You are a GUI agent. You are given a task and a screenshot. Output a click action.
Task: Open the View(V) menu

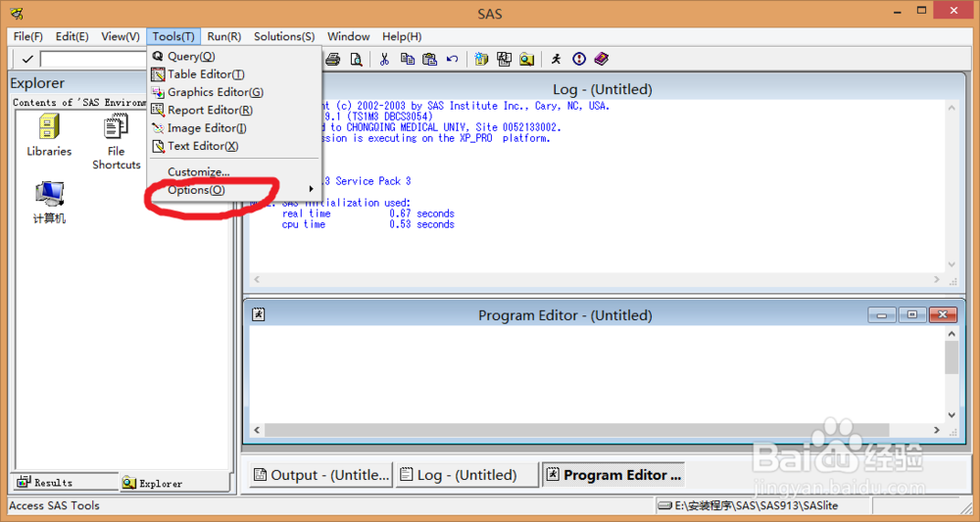pyautogui.click(x=121, y=36)
